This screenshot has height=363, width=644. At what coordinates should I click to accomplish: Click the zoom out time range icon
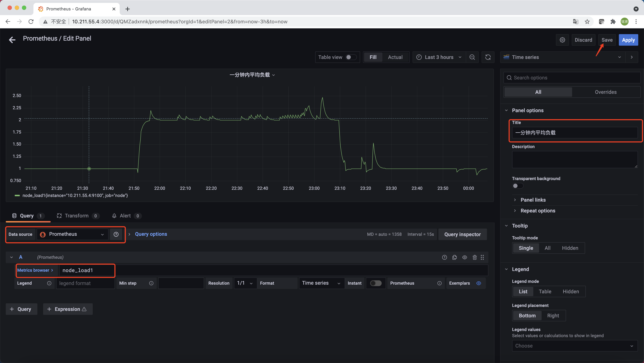[472, 57]
